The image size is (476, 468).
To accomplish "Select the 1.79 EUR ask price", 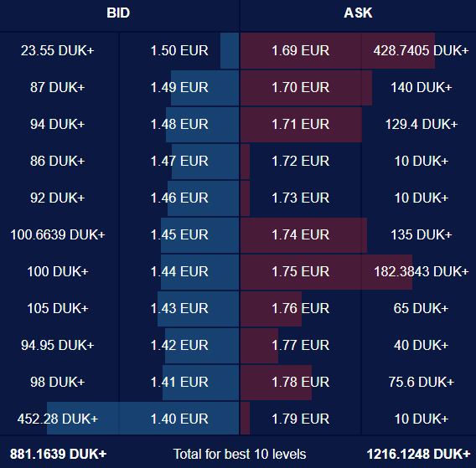I will click(x=300, y=419).
